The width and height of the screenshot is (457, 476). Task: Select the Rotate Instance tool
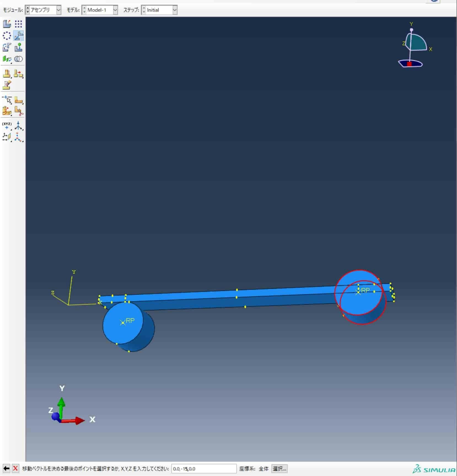click(x=7, y=47)
